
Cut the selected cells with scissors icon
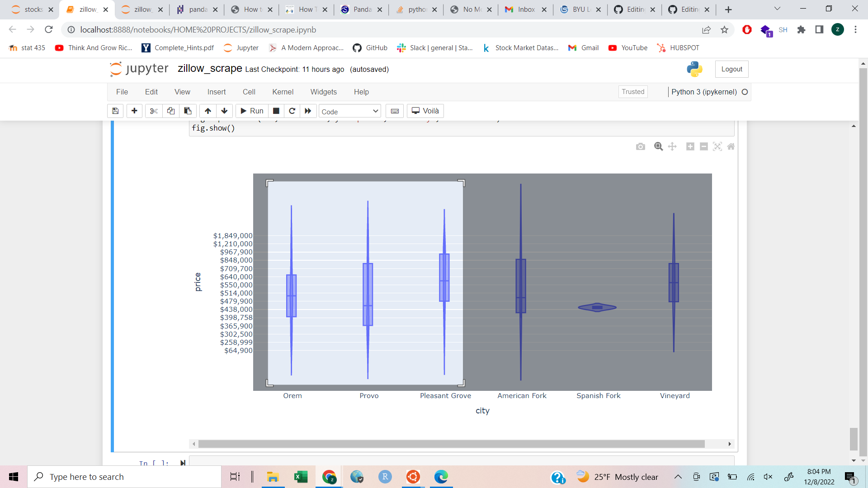click(154, 111)
